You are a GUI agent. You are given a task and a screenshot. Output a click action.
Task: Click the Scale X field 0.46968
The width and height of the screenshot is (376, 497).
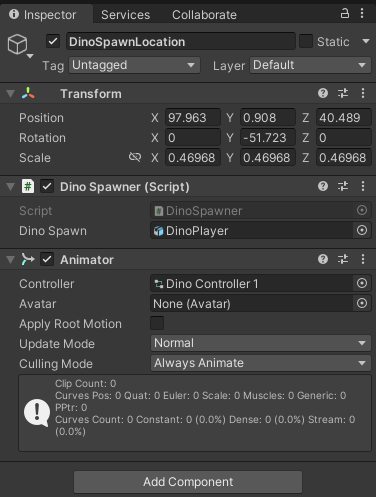pyautogui.click(x=193, y=157)
